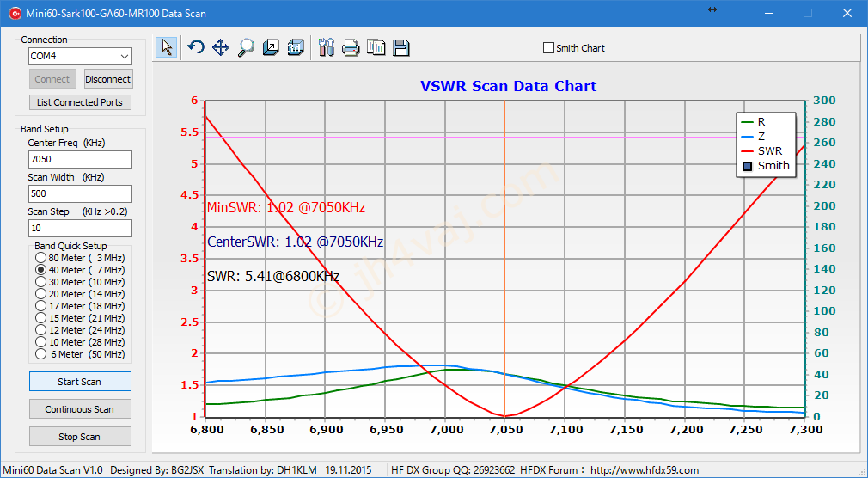Select 10 Meter (28 MHz) band

80,342
